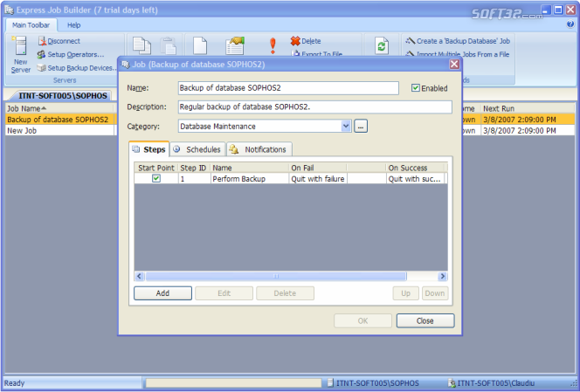Image resolution: width=580 pixels, height=392 pixels.
Task: Click the OK button
Action: tap(362, 320)
